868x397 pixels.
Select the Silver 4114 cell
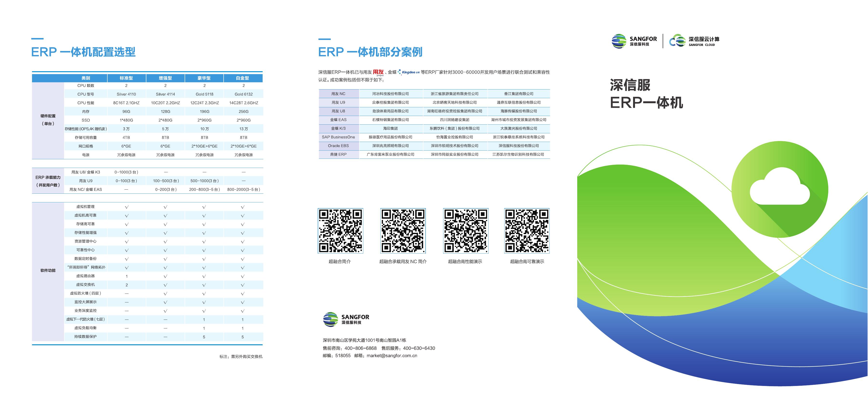(165, 94)
